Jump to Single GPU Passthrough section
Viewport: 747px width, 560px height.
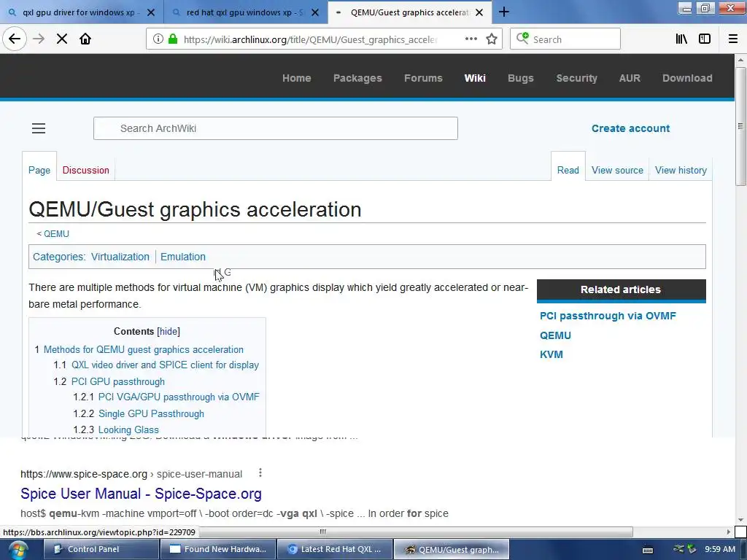[x=151, y=414]
